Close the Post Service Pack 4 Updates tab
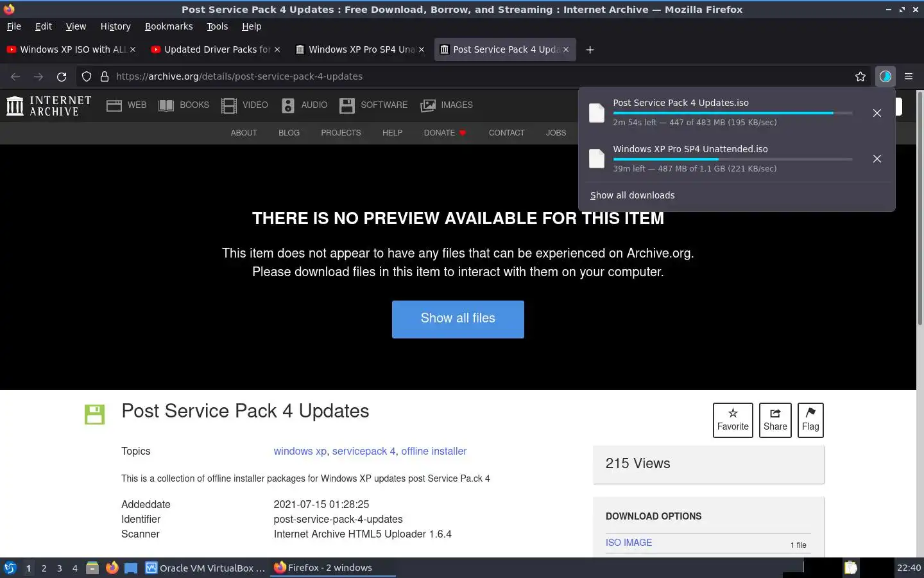This screenshot has height=578, width=924. [566, 49]
